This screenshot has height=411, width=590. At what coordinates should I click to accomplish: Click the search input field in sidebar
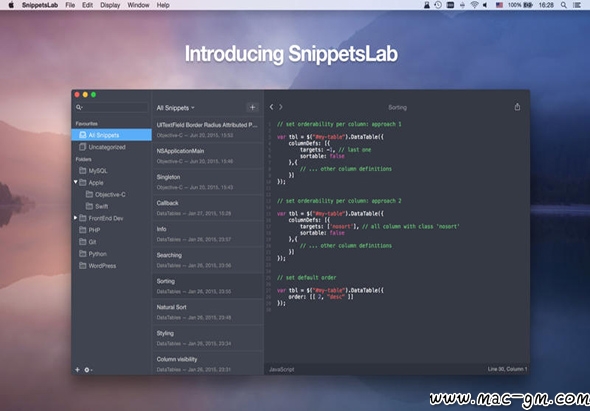(x=111, y=107)
